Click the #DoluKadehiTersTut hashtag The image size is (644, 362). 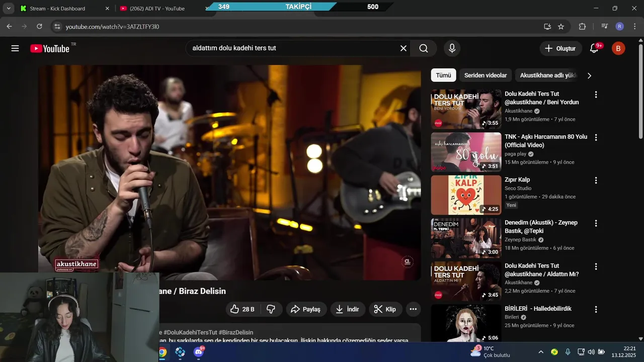tap(190, 332)
